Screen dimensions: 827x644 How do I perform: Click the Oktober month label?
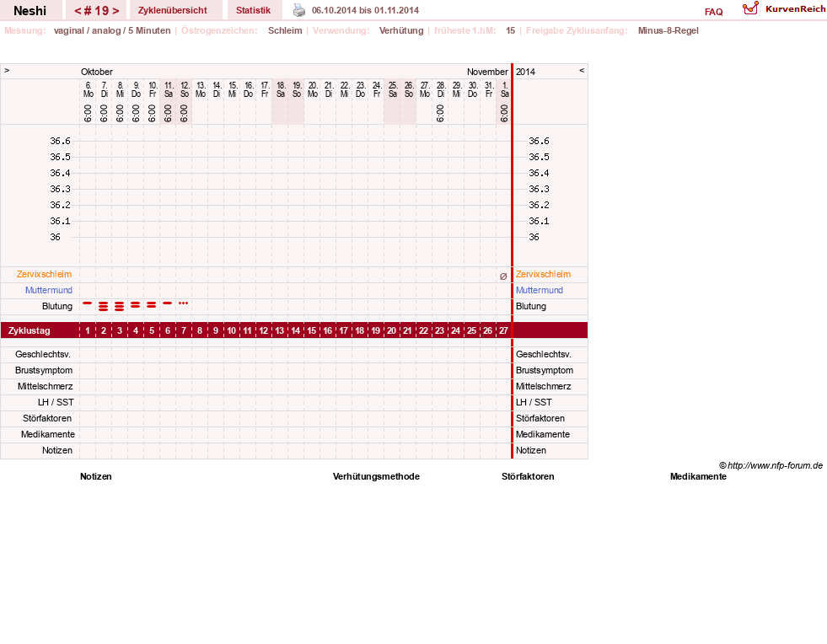96,72
